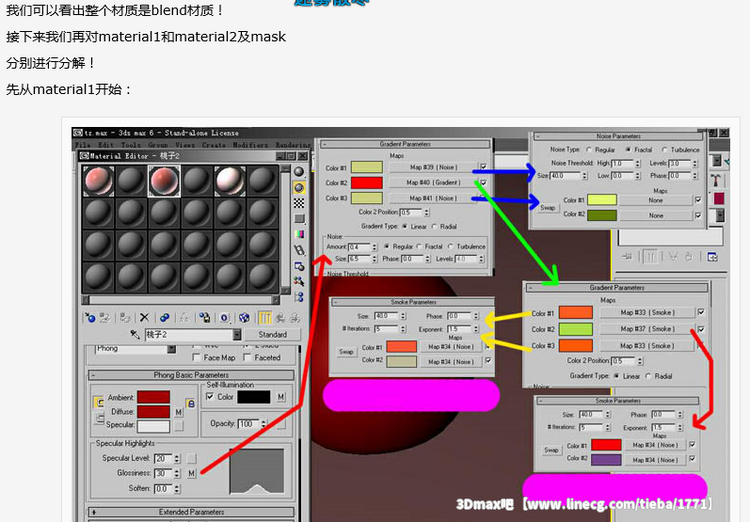Click the Sample UV Tiling icon

click(x=299, y=219)
